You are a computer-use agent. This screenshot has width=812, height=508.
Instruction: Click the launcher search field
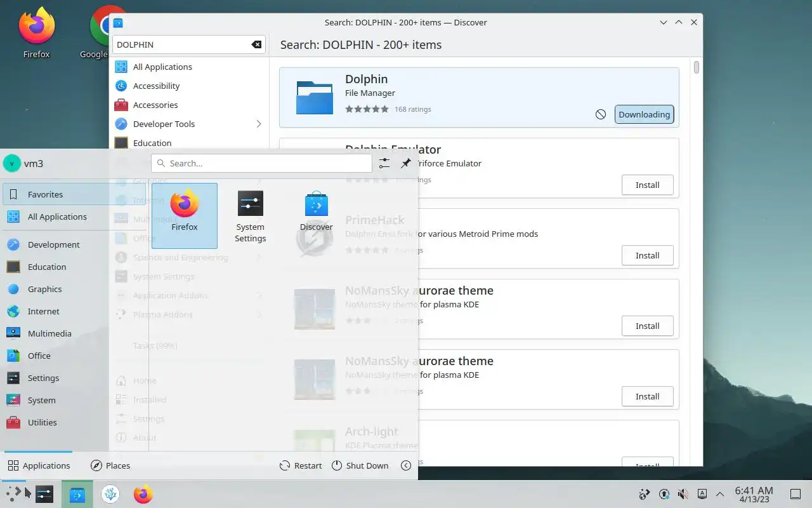click(x=261, y=163)
